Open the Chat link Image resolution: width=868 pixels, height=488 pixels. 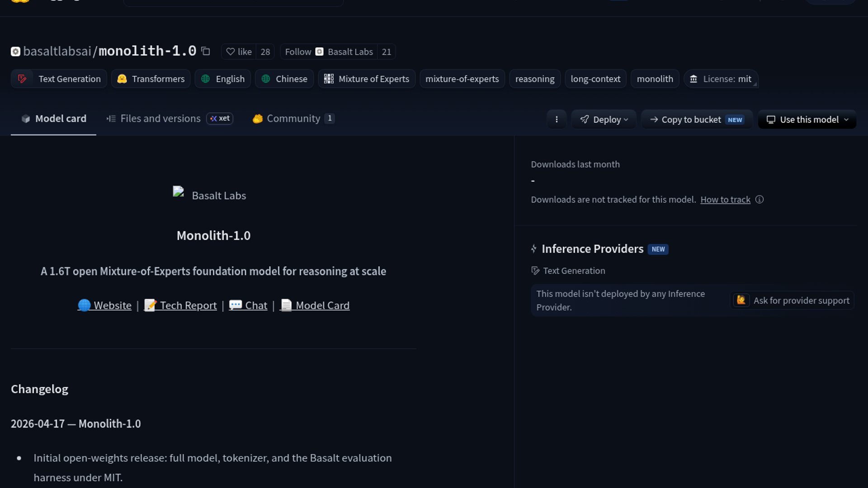pyautogui.click(x=248, y=305)
